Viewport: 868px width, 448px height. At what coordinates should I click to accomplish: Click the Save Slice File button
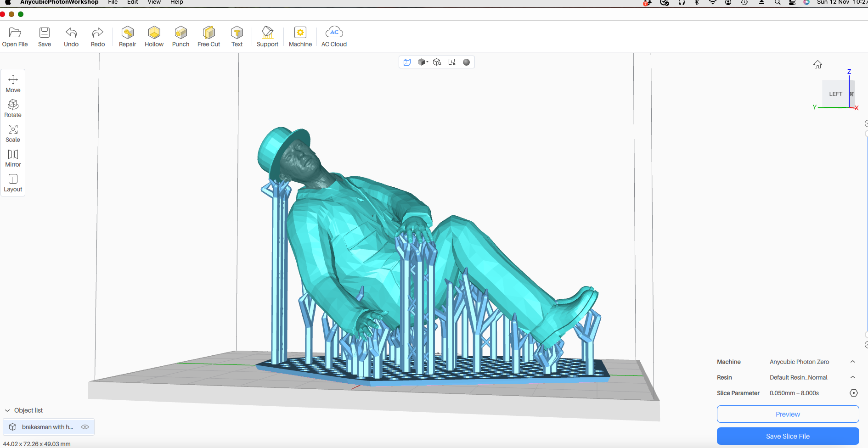click(x=788, y=436)
